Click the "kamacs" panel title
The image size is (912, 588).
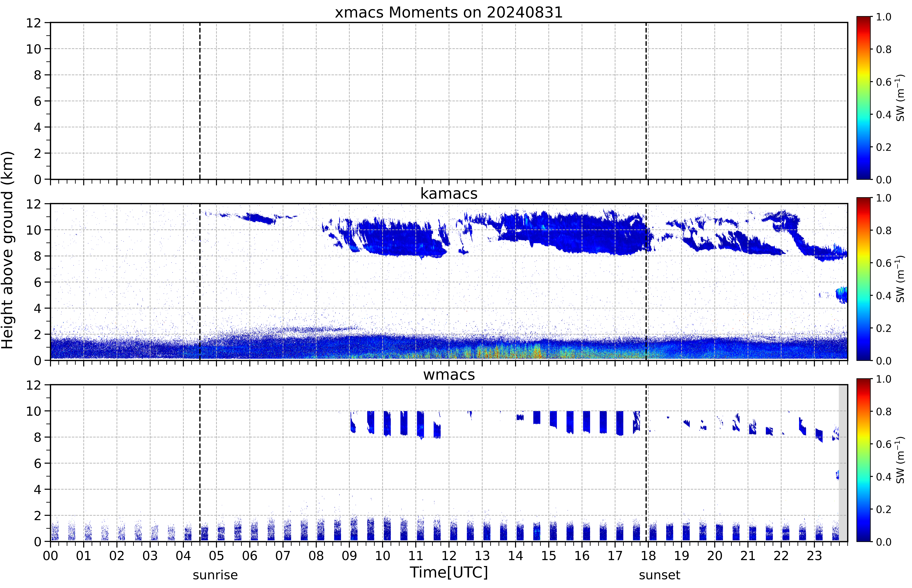click(449, 194)
